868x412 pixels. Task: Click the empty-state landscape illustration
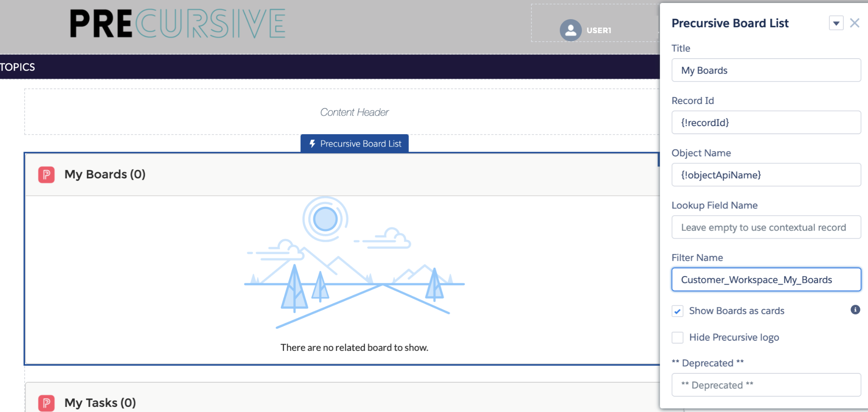tap(354, 262)
